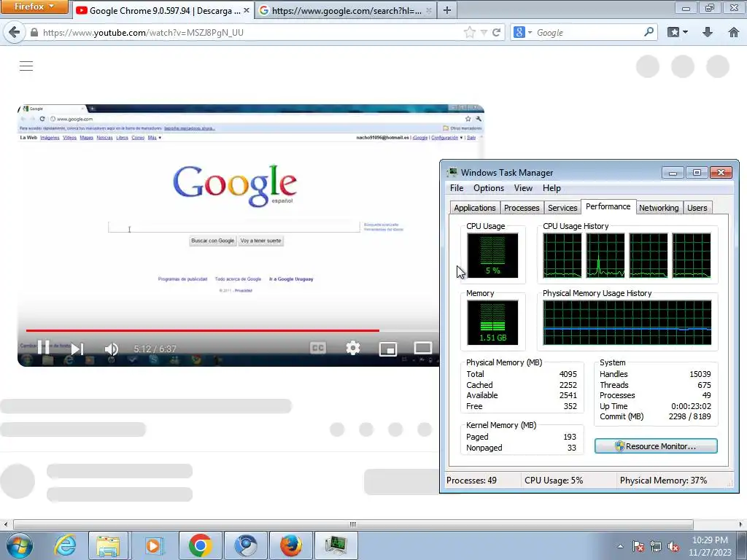Open Windows Media Player from taskbar
This screenshot has width=747, height=560.
point(154,545)
